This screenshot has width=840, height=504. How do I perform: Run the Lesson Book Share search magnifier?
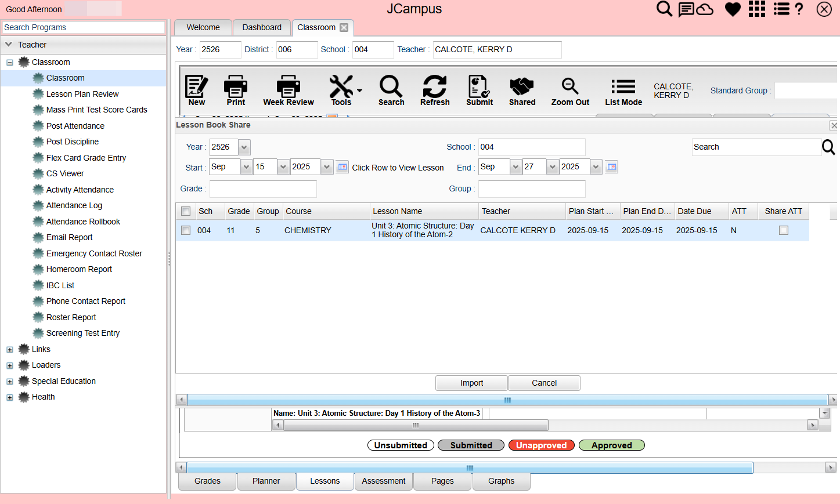828,147
